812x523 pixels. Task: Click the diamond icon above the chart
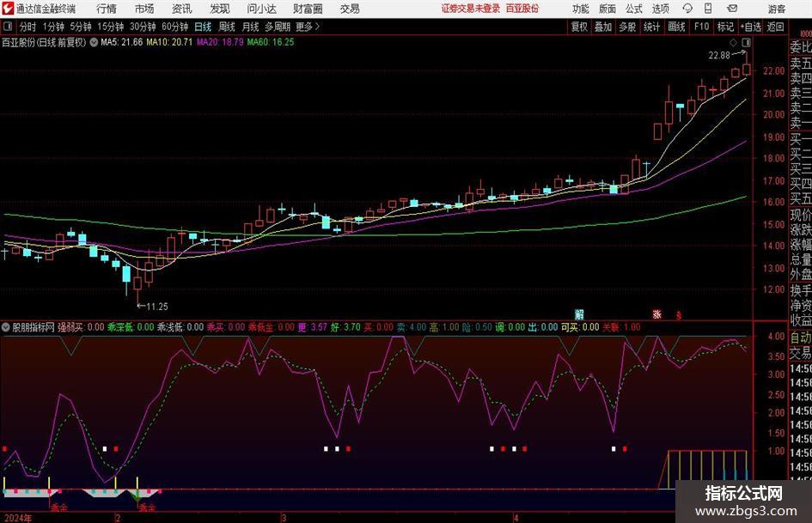point(733,42)
